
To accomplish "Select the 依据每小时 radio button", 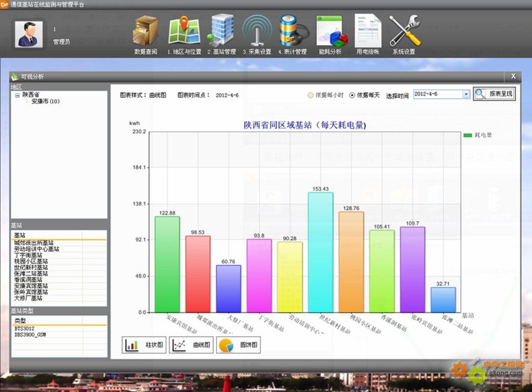I will pos(311,96).
